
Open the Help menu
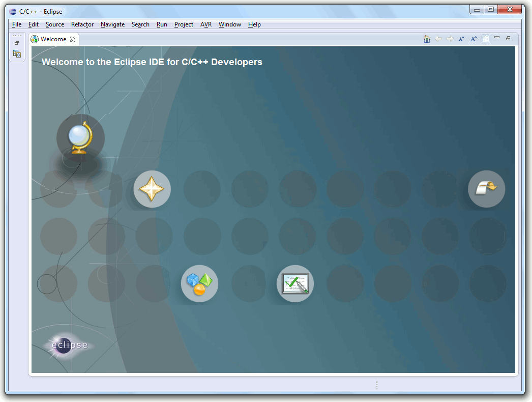tap(254, 24)
